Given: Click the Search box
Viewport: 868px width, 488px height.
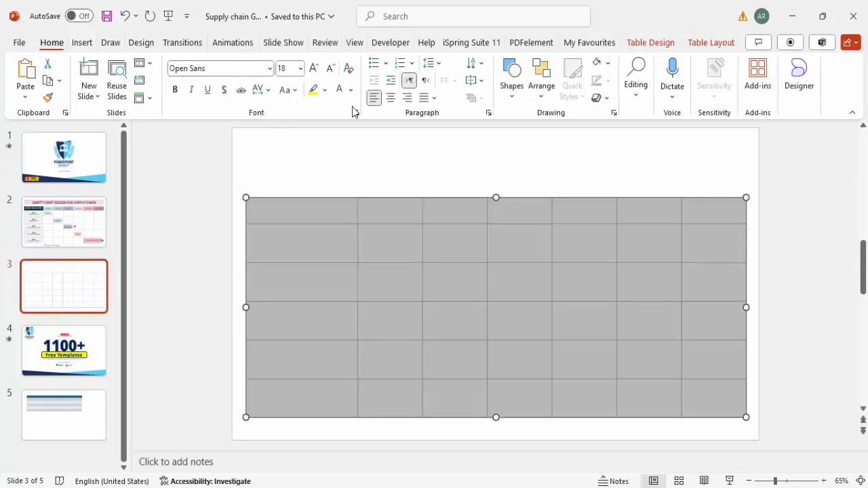Looking at the screenshot, I should click(x=473, y=16).
